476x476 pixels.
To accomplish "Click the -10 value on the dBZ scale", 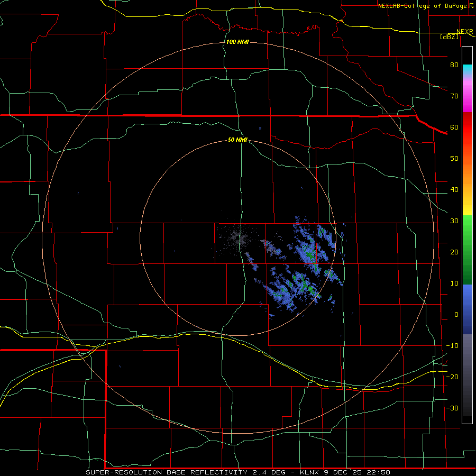I will [452, 346].
